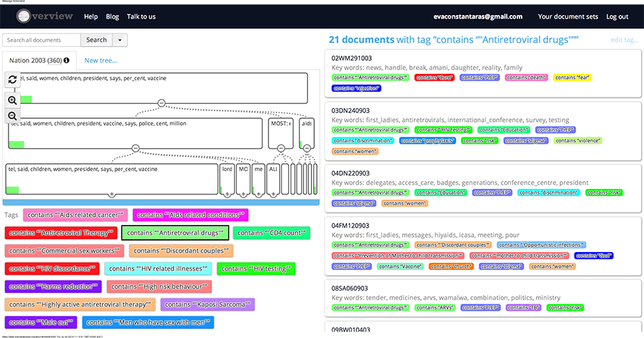Image resolution: width=644 pixels, height=338 pixels.
Task: Zoom out of the tree view
Action: click(x=12, y=116)
